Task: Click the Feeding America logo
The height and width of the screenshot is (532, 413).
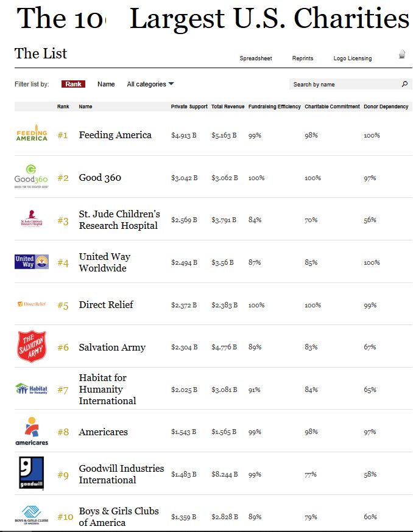Action: (32, 135)
